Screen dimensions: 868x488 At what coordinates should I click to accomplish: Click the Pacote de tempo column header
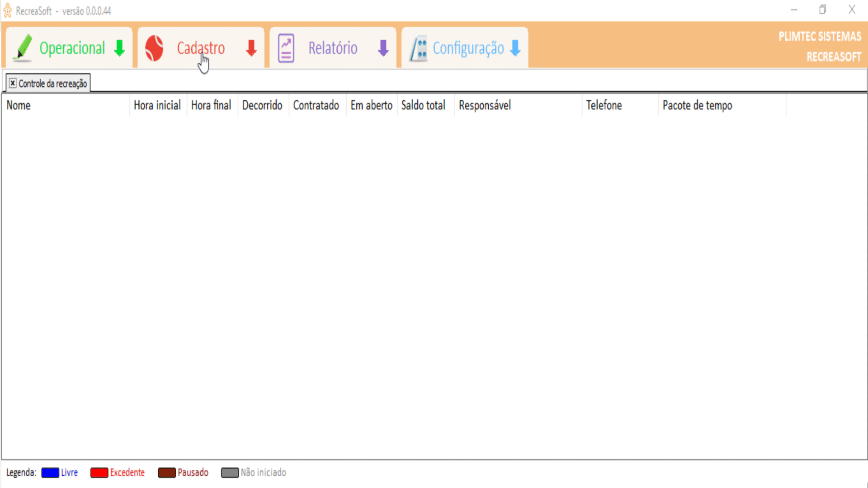click(x=722, y=105)
